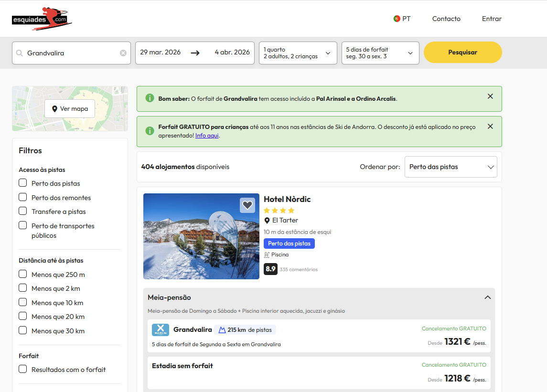Check the Menos que 250 m filter
This screenshot has height=392, width=547.
[x=22, y=274]
